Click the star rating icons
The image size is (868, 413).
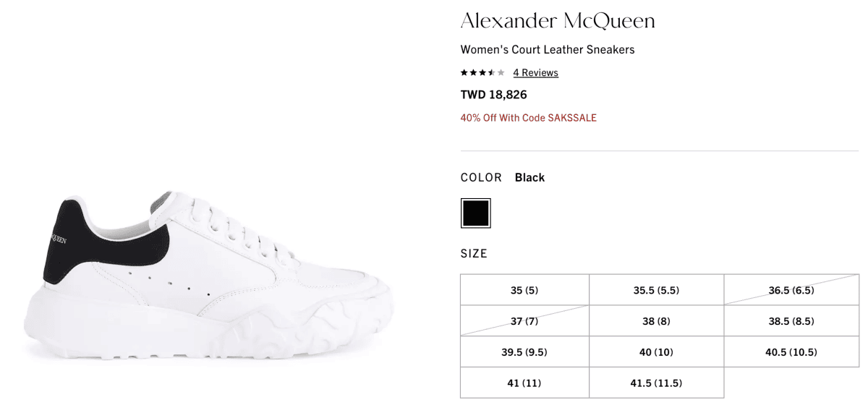coord(482,72)
